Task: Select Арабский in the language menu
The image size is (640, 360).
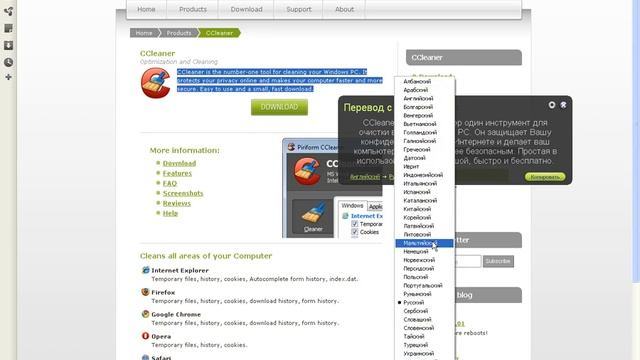Action: [424, 90]
